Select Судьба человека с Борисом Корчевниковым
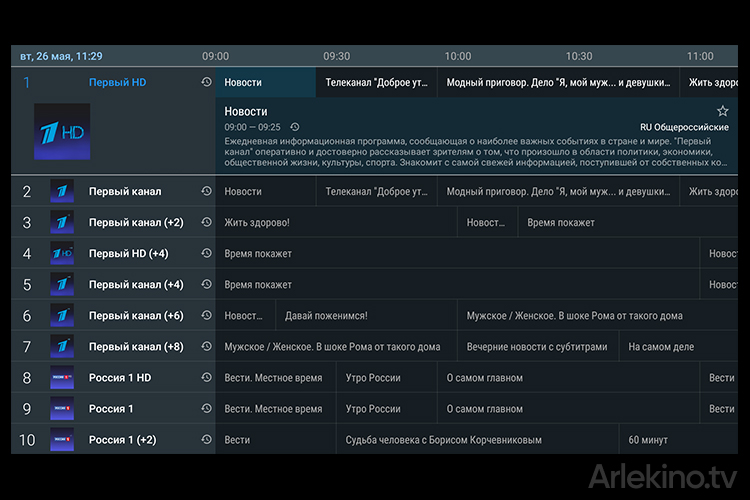750x500 pixels. [x=477, y=440]
